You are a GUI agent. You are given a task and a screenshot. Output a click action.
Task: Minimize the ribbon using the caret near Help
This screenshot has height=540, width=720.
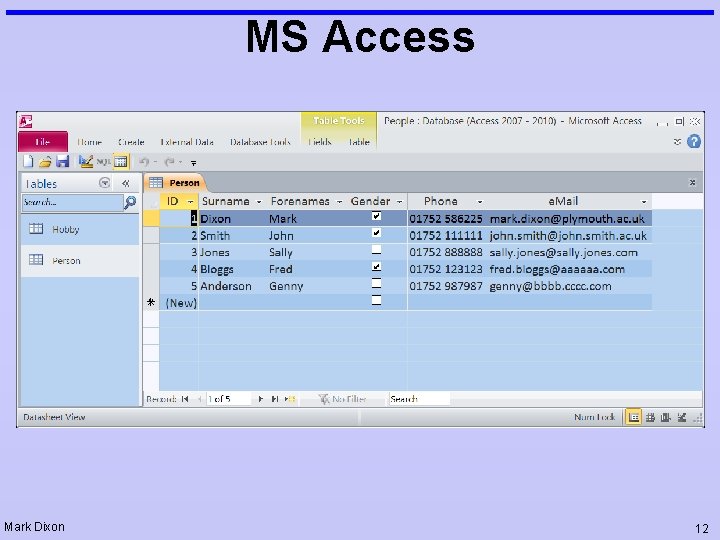pyautogui.click(x=677, y=141)
